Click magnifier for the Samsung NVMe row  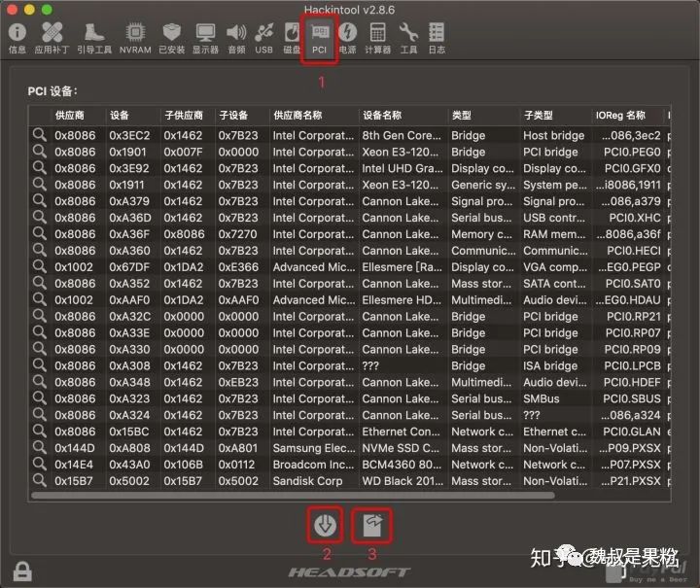(39, 447)
